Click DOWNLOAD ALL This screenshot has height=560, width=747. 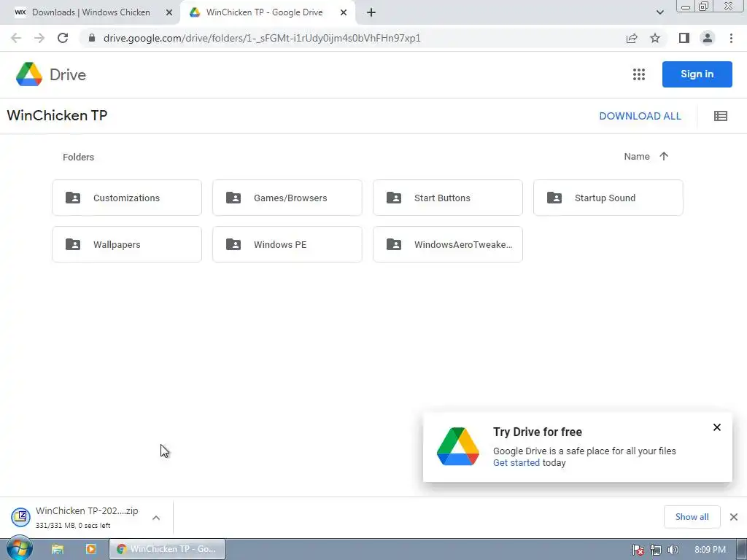click(640, 116)
